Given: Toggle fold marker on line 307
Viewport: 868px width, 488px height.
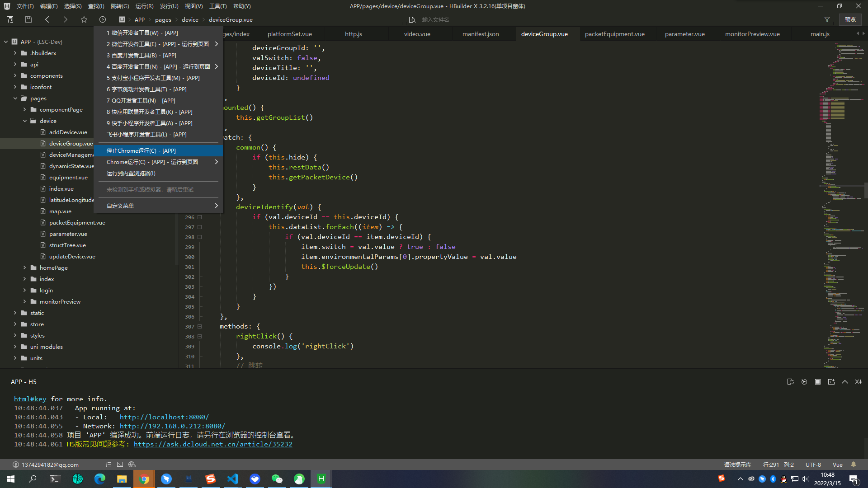Looking at the screenshot, I should 199,327.
